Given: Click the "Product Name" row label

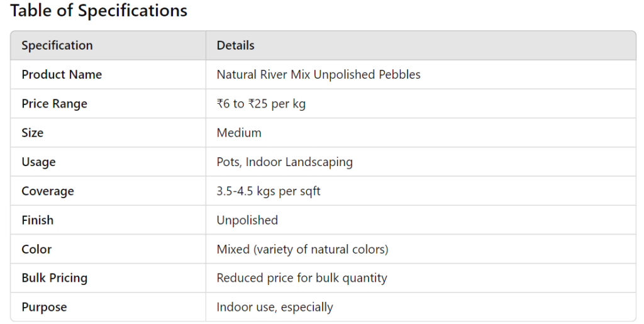Looking at the screenshot, I should click(x=62, y=74).
